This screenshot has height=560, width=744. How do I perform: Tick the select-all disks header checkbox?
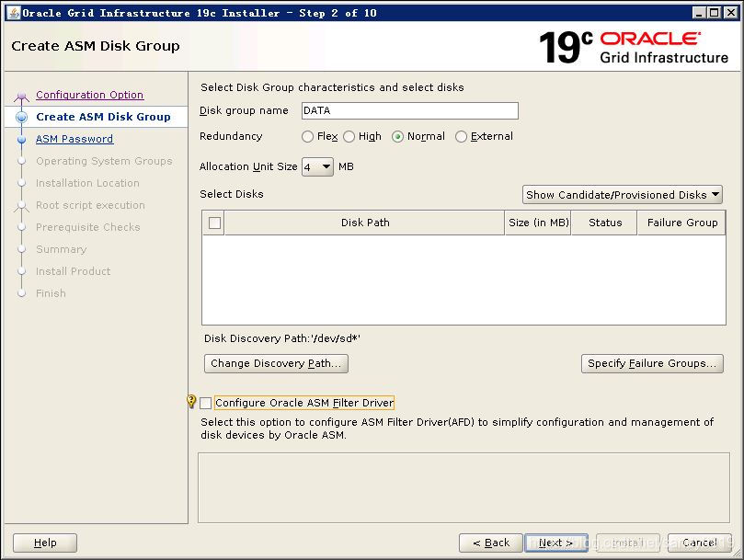click(x=214, y=223)
